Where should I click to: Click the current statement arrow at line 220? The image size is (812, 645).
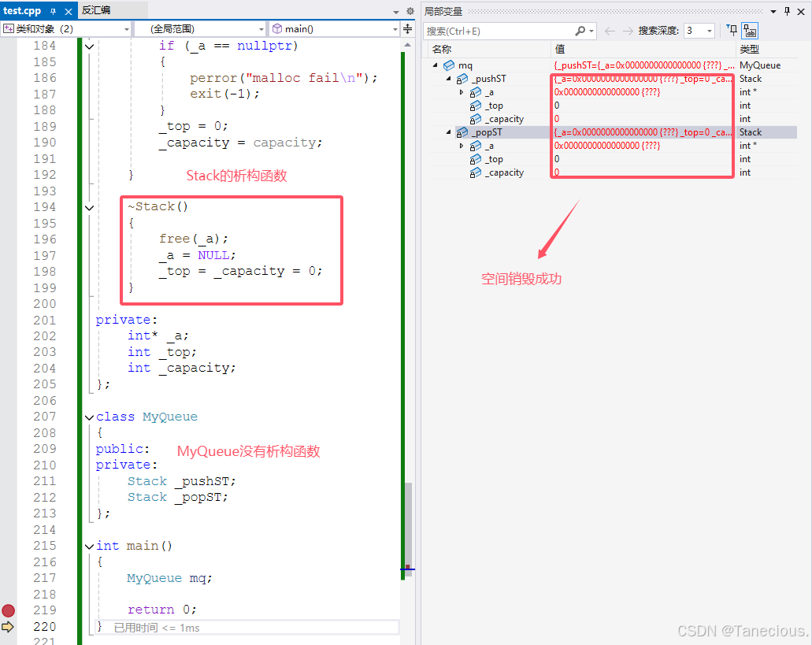click(x=8, y=626)
